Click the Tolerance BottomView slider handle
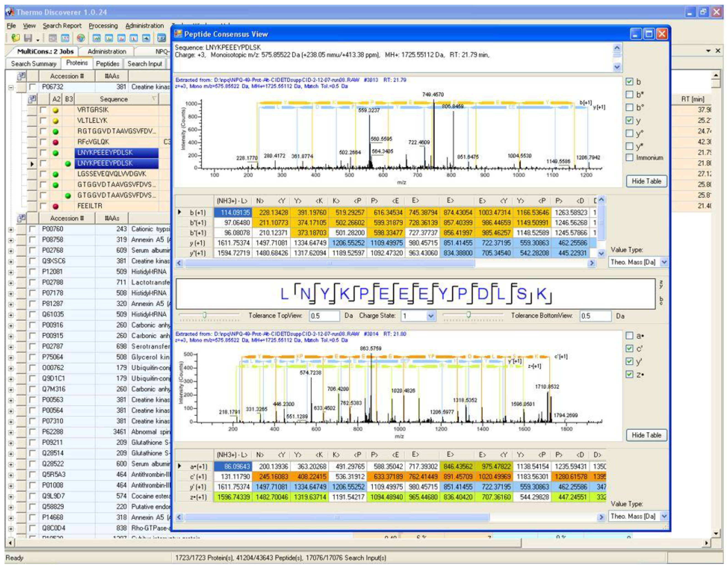Screen dimensions: 728x569 pos(468,315)
